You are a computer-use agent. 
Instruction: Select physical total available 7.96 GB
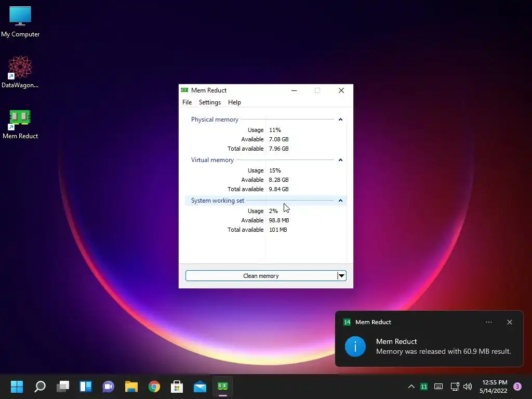pos(278,149)
